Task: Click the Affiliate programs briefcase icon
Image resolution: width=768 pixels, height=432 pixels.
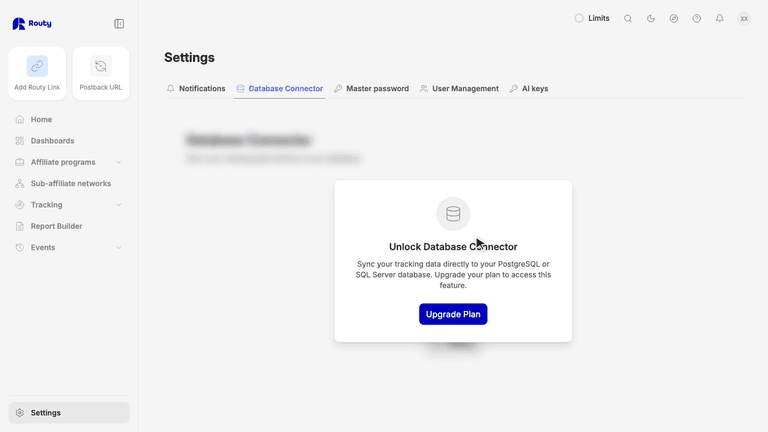Action: (20, 162)
